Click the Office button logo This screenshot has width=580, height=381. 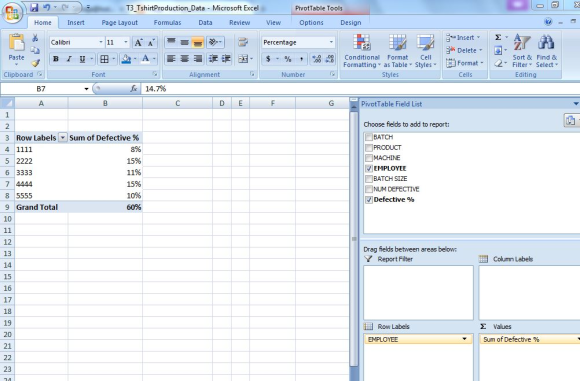[x=12, y=13]
